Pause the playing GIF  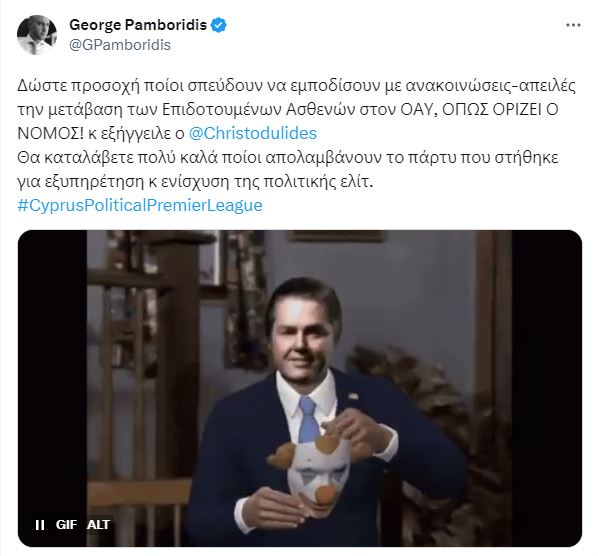point(39,525)
